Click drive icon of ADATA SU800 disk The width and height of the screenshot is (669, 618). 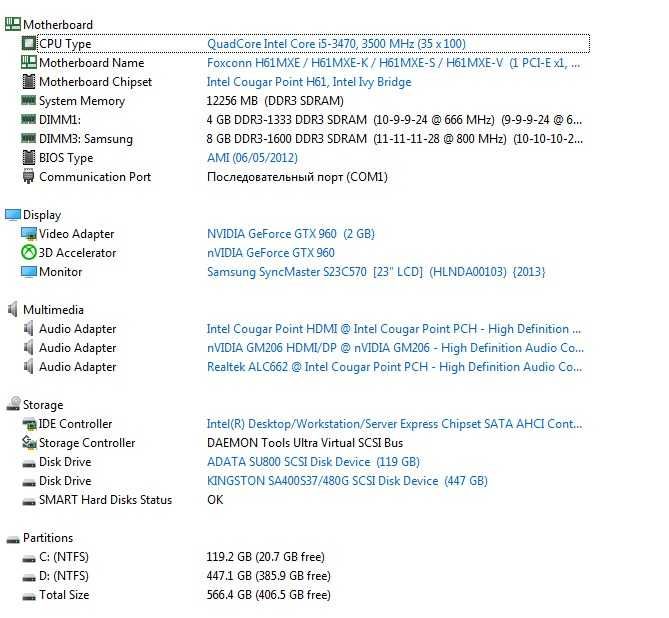[x=29, y=463]
